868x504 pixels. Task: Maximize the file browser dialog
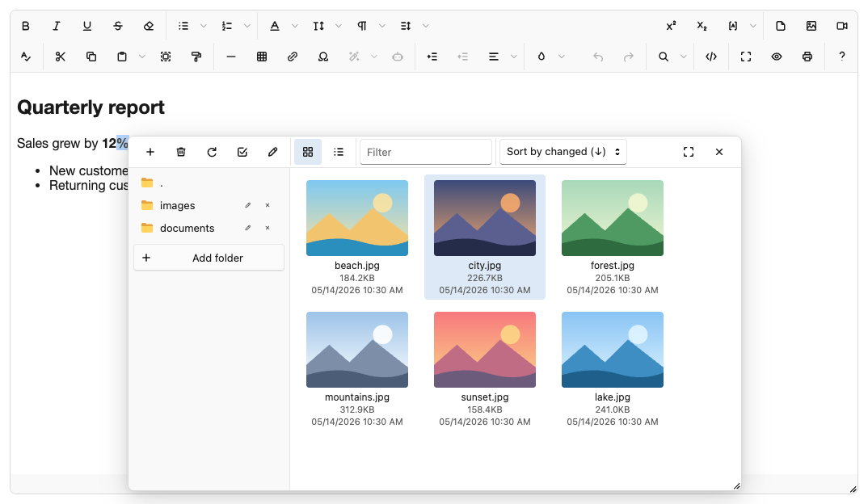click(689, 152)
